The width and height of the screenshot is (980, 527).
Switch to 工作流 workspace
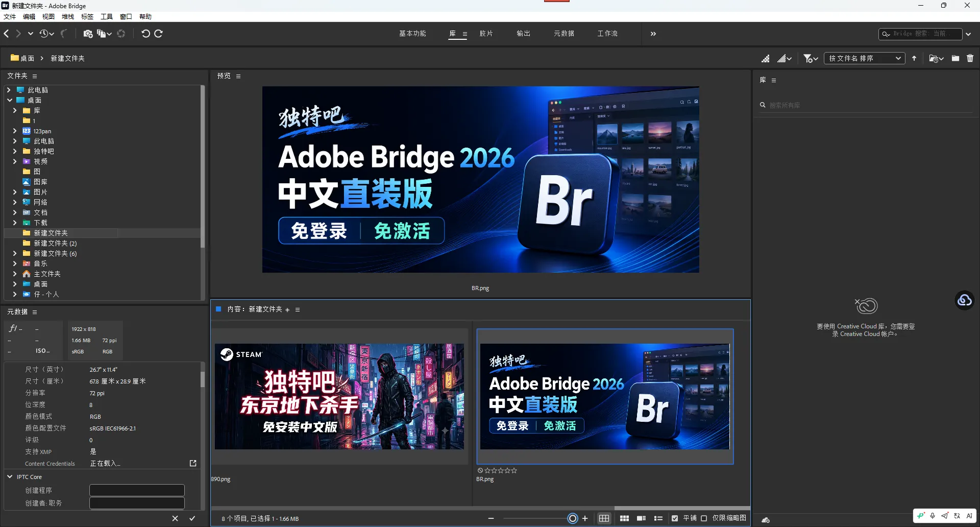point(607,34)
